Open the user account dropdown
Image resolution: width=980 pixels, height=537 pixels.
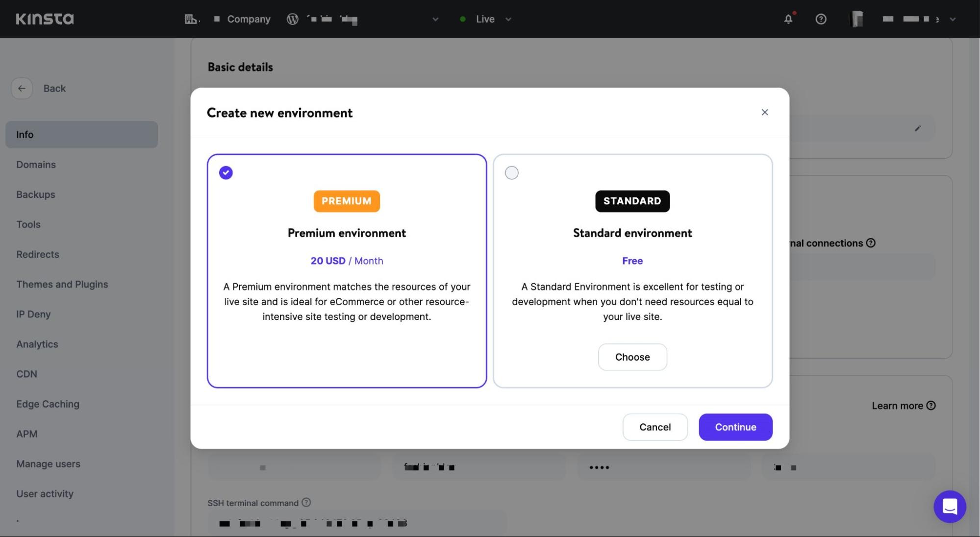point(952,19)
